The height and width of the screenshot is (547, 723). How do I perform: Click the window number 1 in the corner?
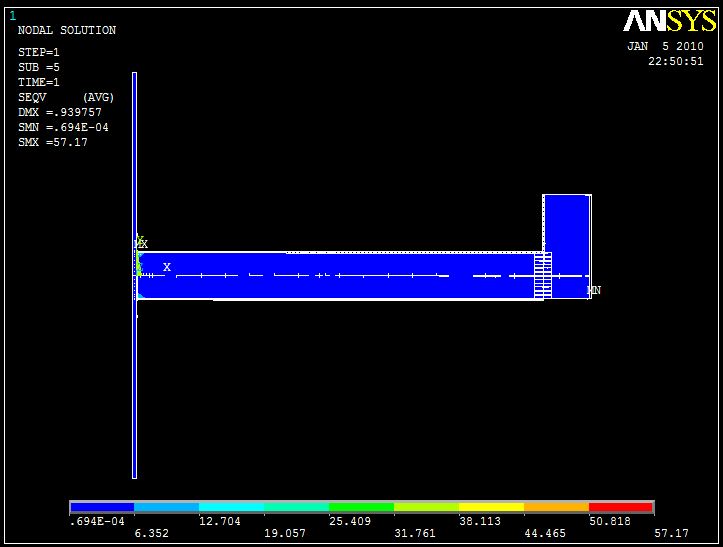pos(12,16)
